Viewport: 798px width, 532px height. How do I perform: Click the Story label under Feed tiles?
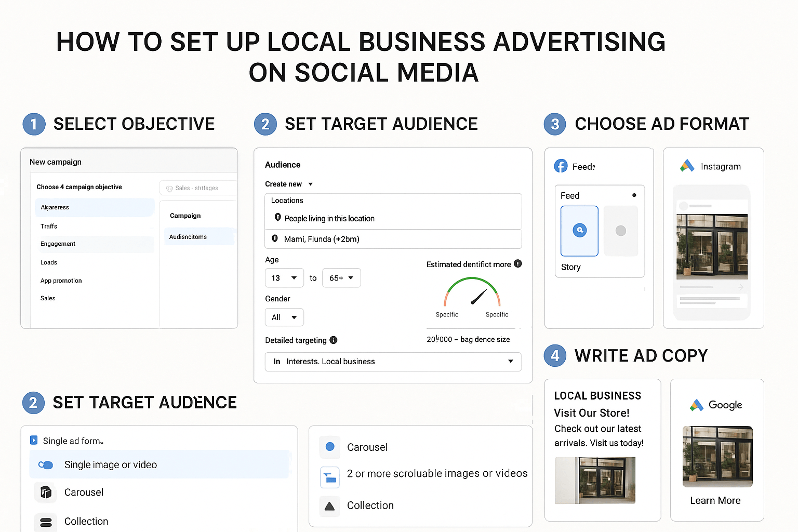click(570, 267)
